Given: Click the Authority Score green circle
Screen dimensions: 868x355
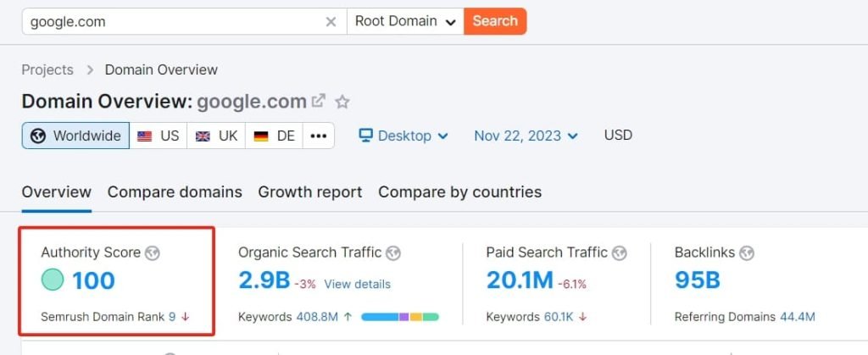Looking at the screenshot, I should click(53, 280).
